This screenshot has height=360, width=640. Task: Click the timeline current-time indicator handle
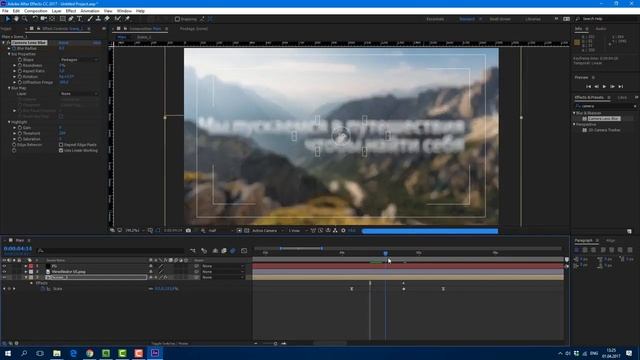click(385, 253)
